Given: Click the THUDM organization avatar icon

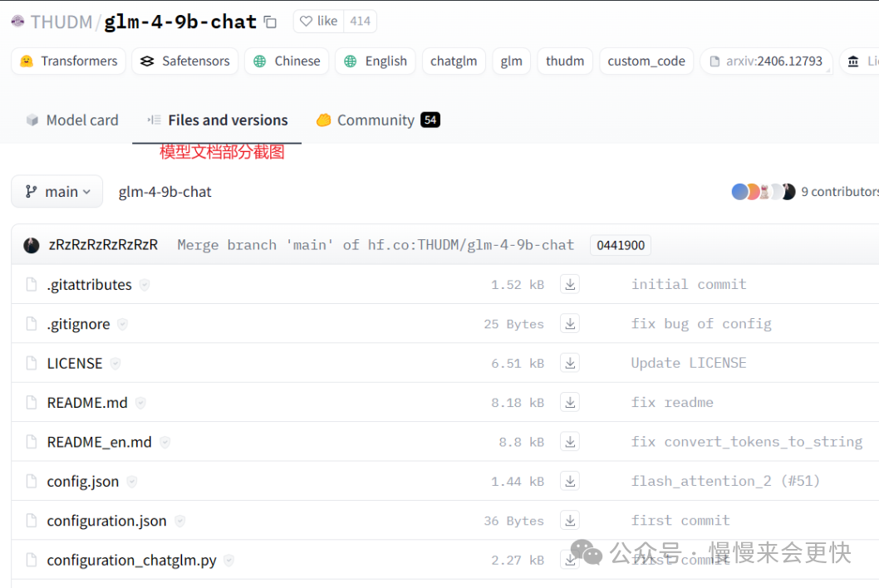Looking at the screenshot, I should 18,22.
